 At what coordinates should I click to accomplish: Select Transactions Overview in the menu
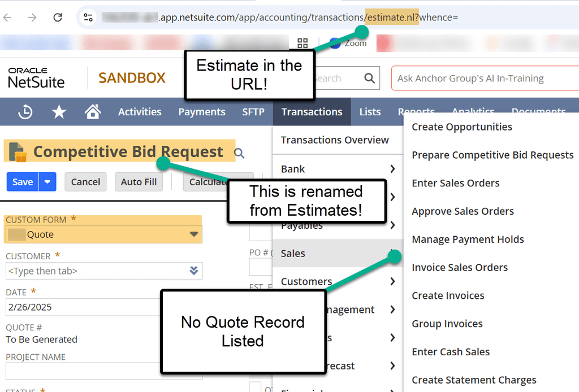pos(335,140)
